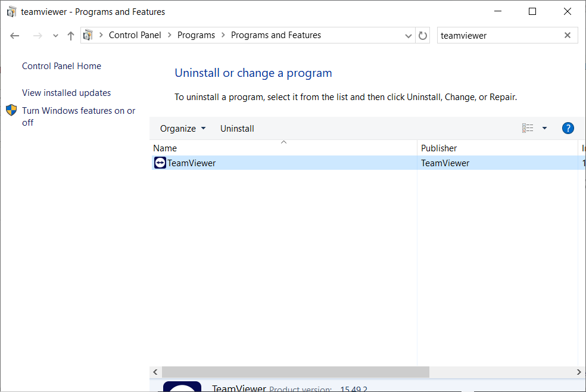Close the Programs and Features window

[x=568, y=11]
